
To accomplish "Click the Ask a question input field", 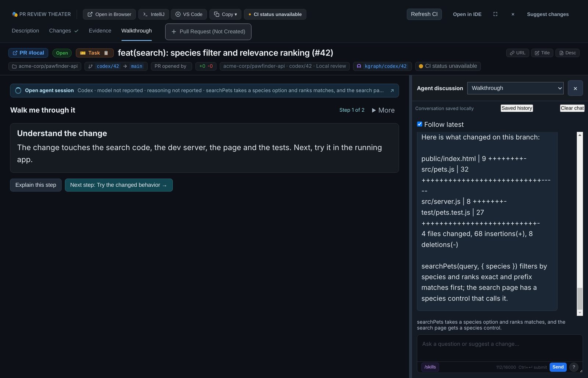I will coord(500,348).
